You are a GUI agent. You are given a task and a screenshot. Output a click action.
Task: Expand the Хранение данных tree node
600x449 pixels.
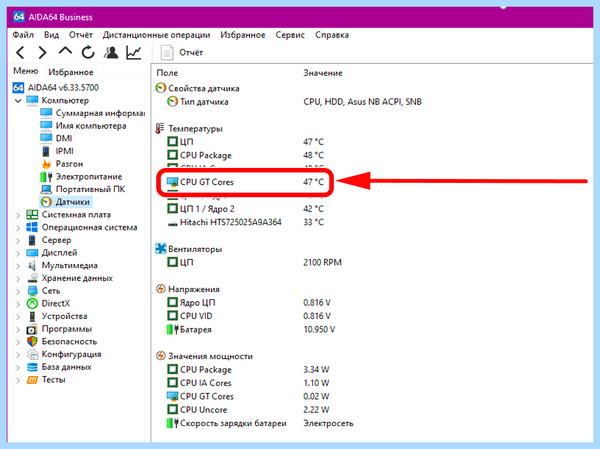pos(18,278)
